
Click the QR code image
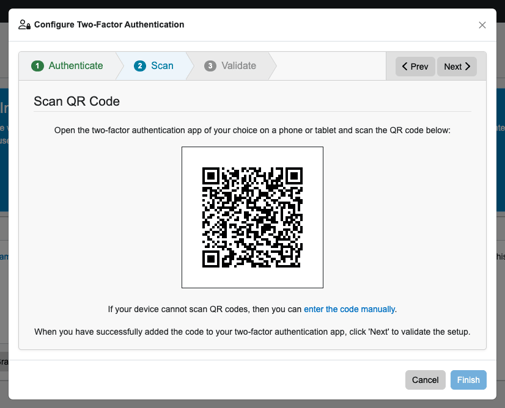coord(252,217)
